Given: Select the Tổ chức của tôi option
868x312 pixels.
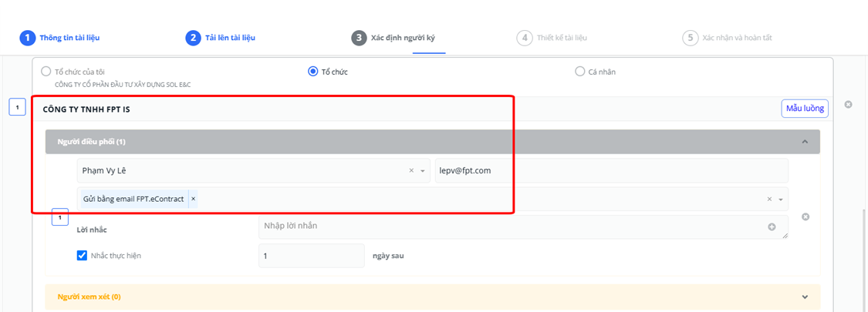Looking at the screenshot, I should (46, 72).
